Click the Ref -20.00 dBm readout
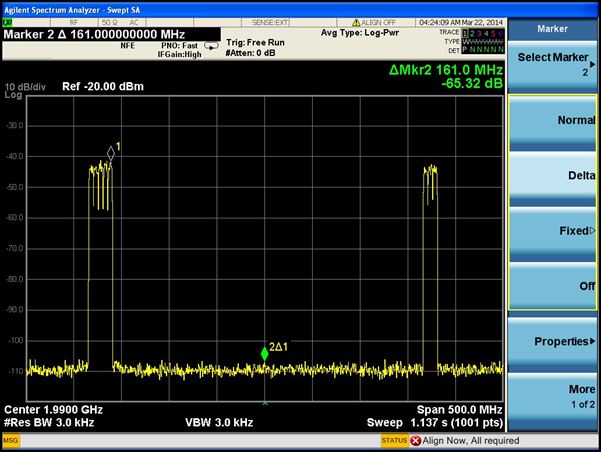This screenshot has height=452, width=601. pos(103,86)
